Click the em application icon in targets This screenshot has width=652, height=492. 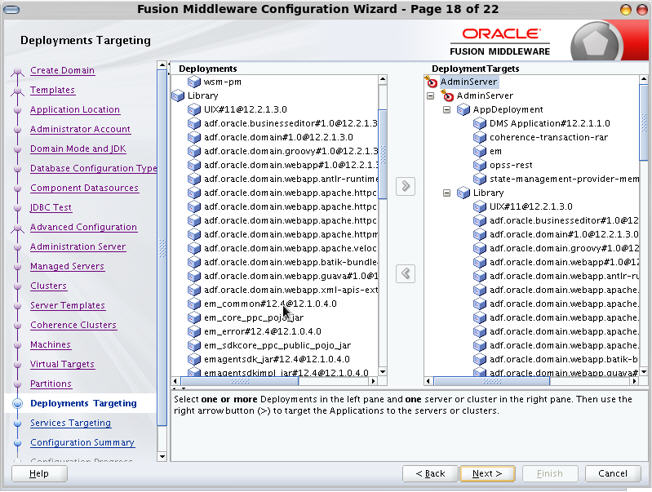(479, 151)
